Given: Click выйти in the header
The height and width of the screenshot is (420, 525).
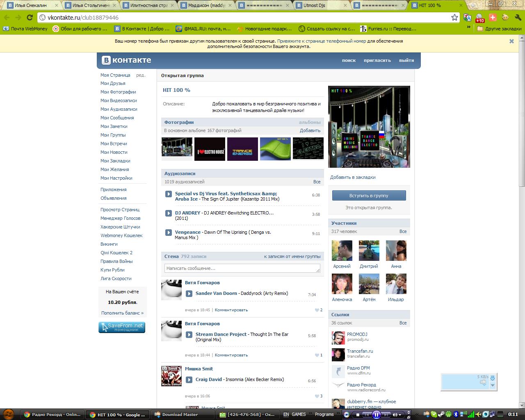Looking at the screenshot, I should [x=406, y=60].
